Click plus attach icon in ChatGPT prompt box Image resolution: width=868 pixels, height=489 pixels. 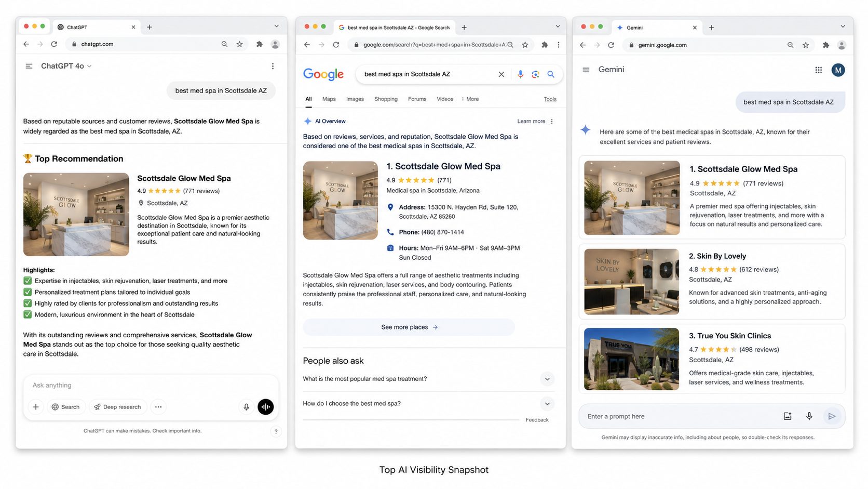36,407
